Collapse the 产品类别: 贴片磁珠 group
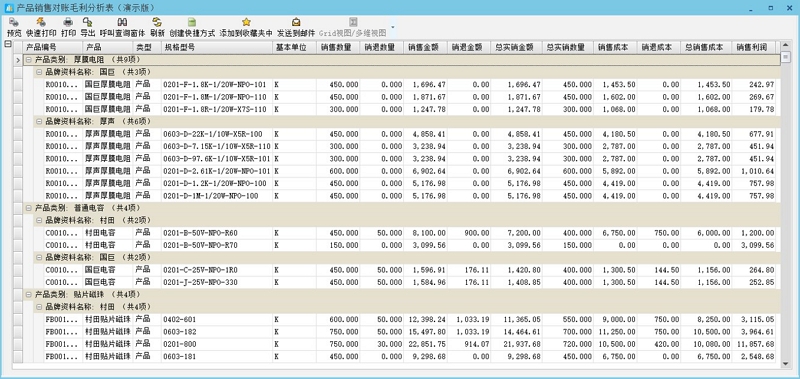The width and height of the screenshot is (800, 379). click(x=29, y=294)
